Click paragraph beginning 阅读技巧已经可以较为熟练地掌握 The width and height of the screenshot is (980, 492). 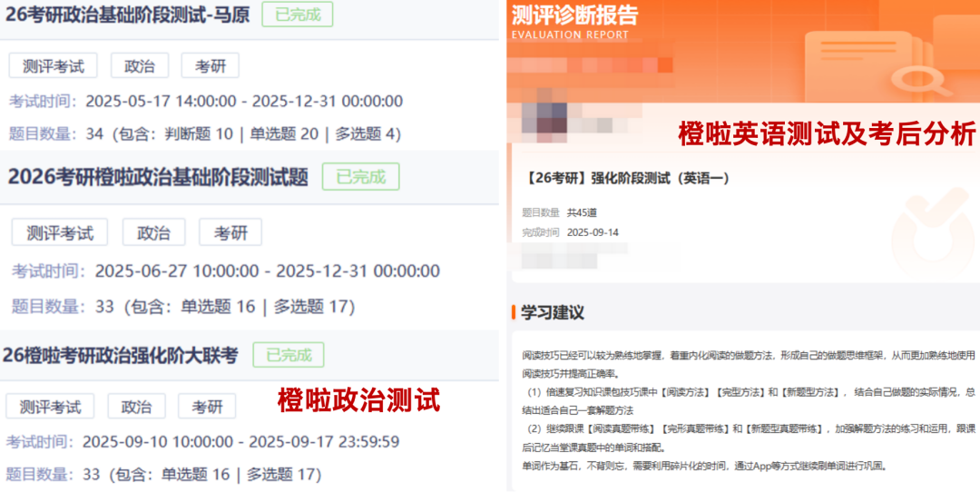coord(748,365)
